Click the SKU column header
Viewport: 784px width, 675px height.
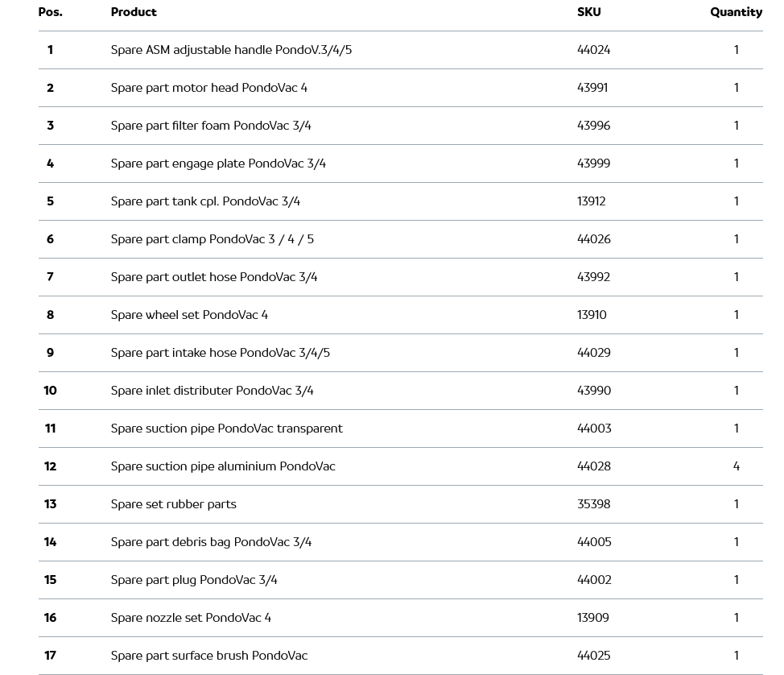point(588,12)
